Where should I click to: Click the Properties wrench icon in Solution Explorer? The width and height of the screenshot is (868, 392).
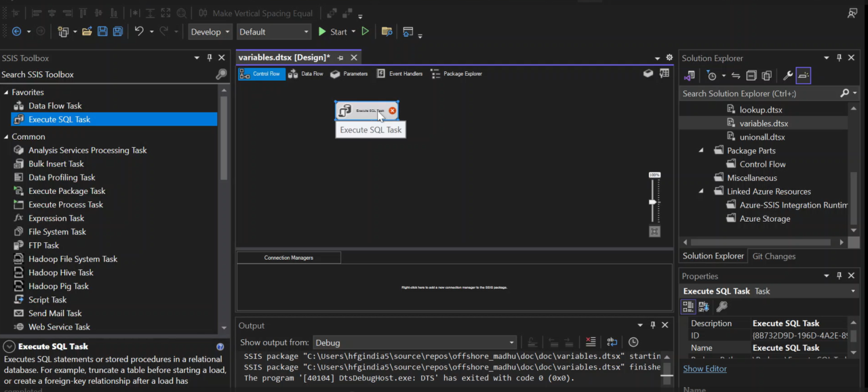click(787, 76)
